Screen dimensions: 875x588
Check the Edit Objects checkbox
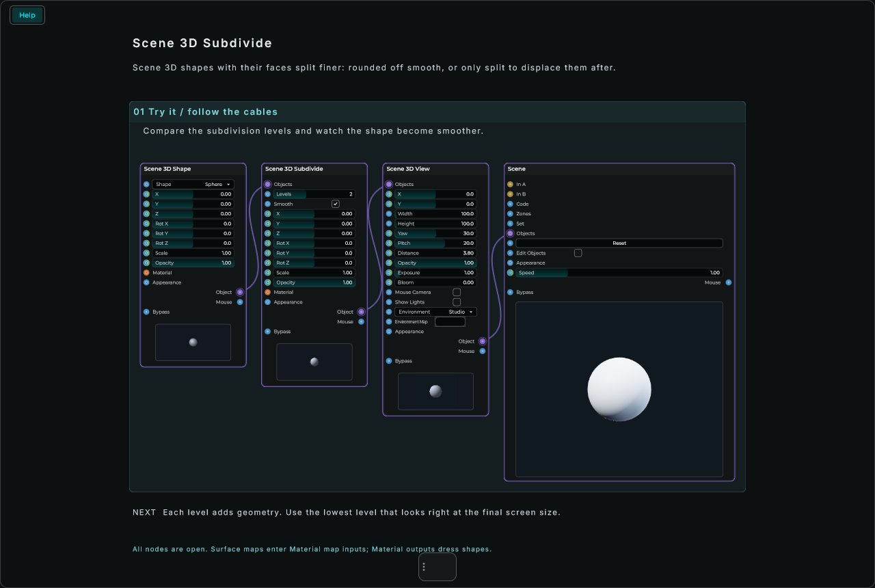(578, 253)
